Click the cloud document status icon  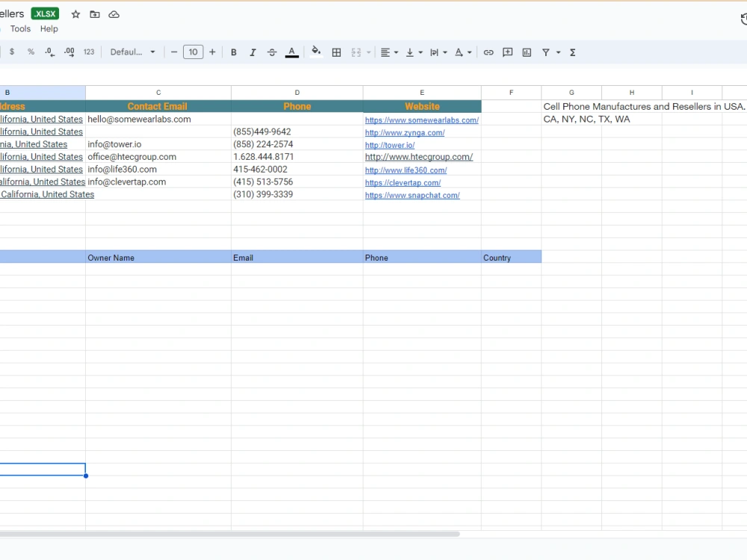[114, 14]
